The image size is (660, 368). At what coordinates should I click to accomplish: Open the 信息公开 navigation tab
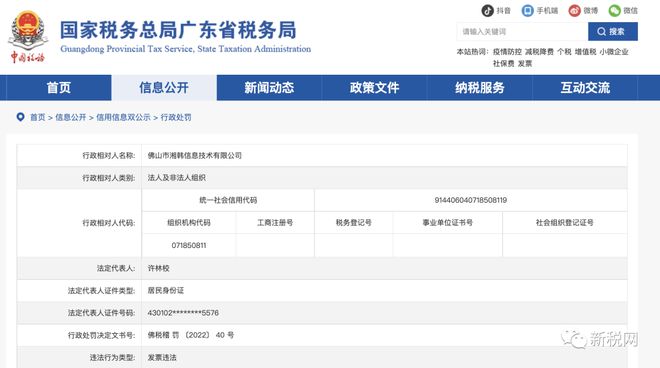(164, 88)
